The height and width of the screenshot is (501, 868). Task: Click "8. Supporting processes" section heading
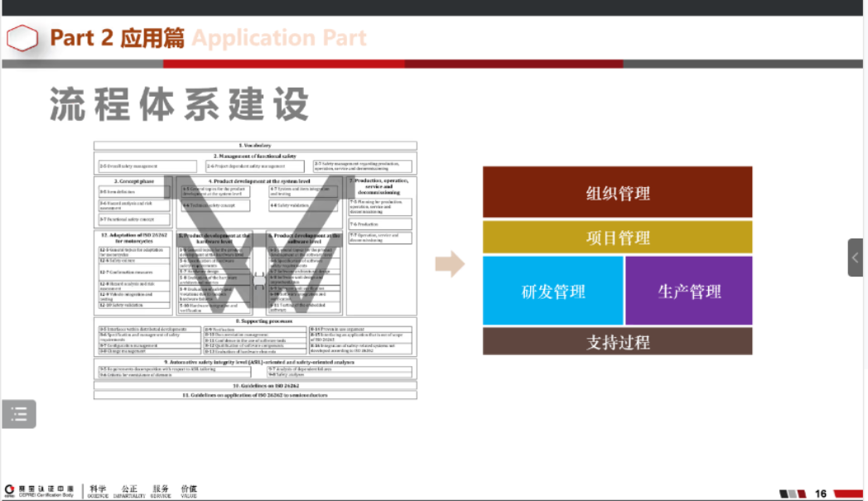click(x=255, y=320)
